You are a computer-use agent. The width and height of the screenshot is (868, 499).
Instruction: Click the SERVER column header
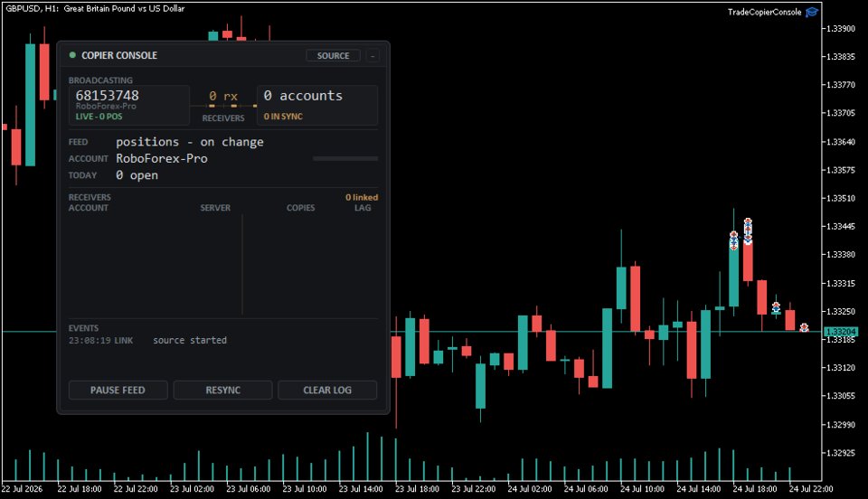coord(215,208)
